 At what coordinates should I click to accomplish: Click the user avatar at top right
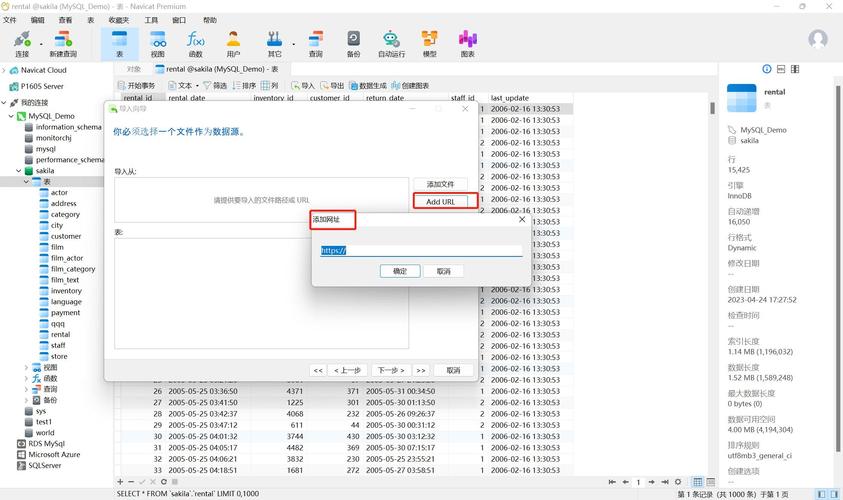818,39
